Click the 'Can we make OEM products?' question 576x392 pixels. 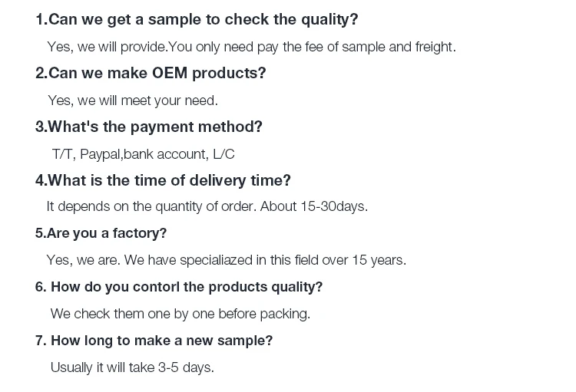(x=151, y=74)
